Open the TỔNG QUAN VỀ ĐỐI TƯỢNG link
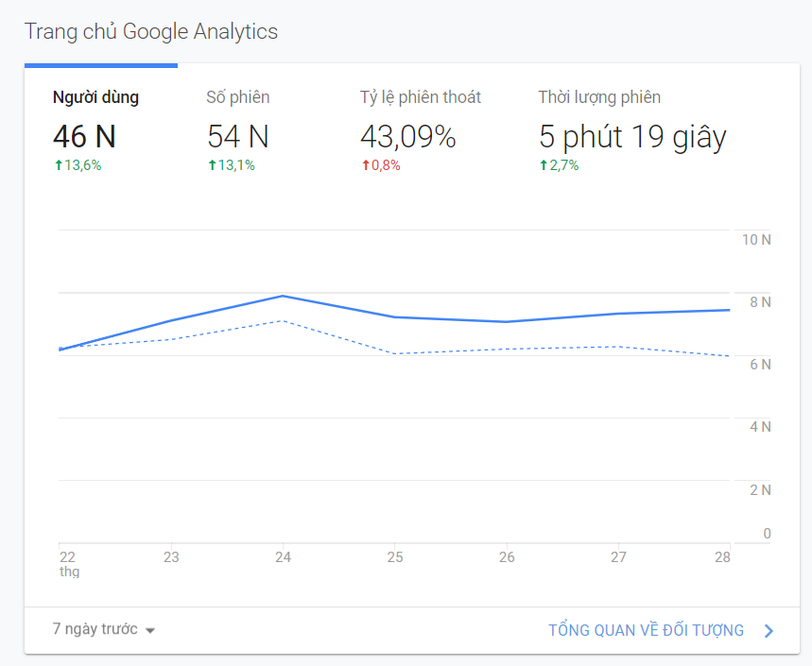Screen dimensions: 812x666 (x=646, y=630)
